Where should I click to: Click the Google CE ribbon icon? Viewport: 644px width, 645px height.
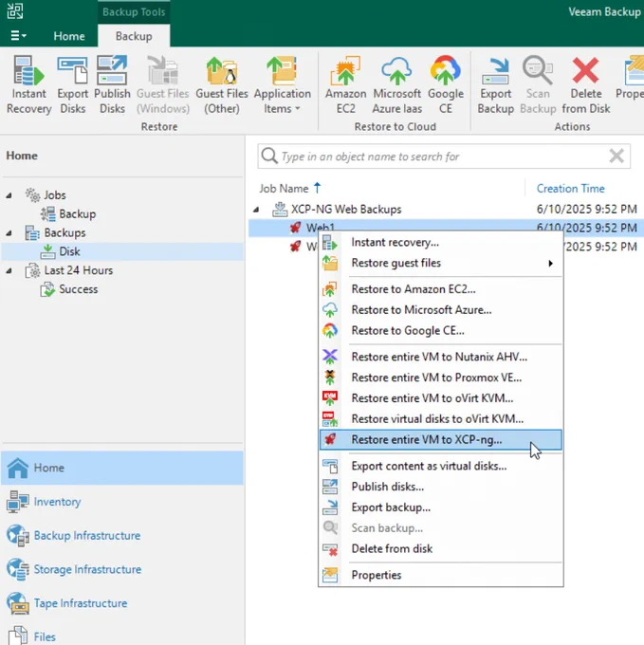click(x=446, y=84)
